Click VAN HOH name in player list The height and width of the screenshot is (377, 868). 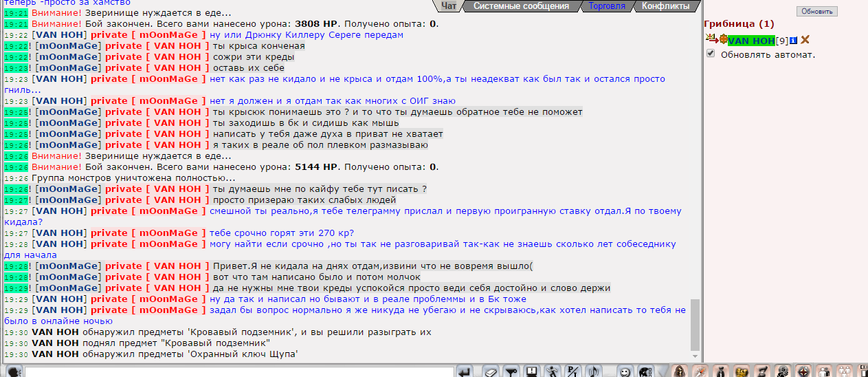pyautogui.click(x=751, y=41)
